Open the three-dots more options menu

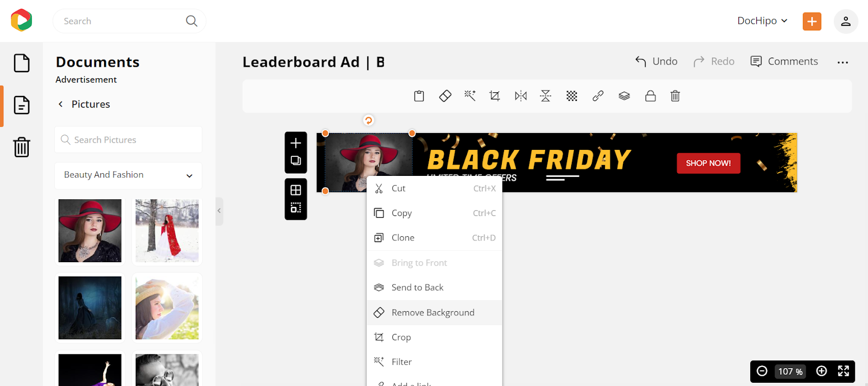click(x=843, y=62)
